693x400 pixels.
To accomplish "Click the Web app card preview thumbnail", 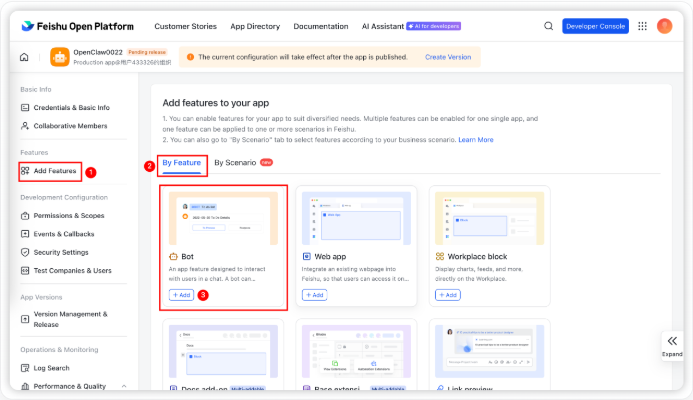I will coord(357,218).
